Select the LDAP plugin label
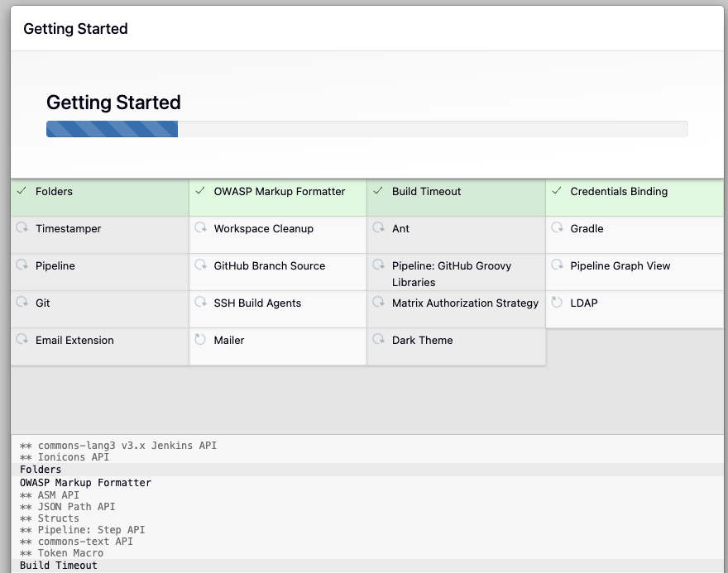 pos(583,303)
